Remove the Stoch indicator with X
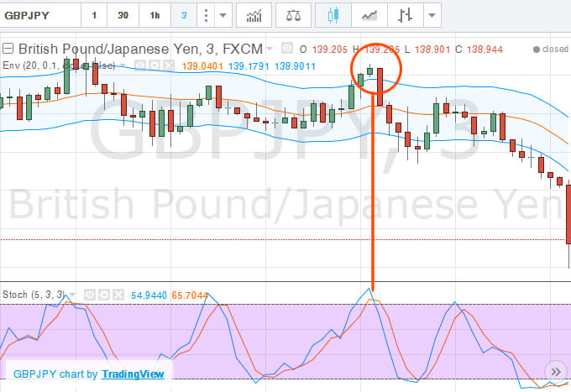Screen dimensions: 571x392 (118, 295)
